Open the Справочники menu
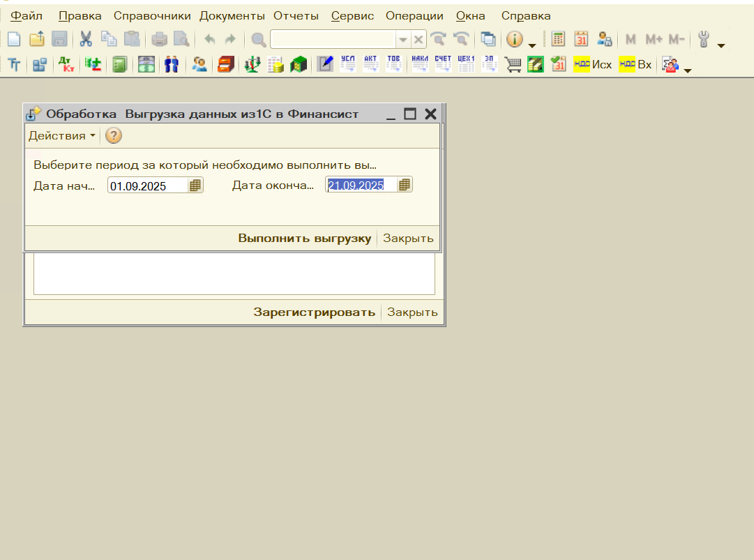The width and height of the screenshot is (754, 560). coord(151,15)
